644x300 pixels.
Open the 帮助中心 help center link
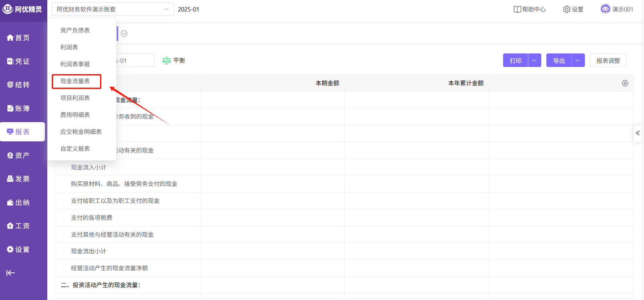click(x=529, y=9)
